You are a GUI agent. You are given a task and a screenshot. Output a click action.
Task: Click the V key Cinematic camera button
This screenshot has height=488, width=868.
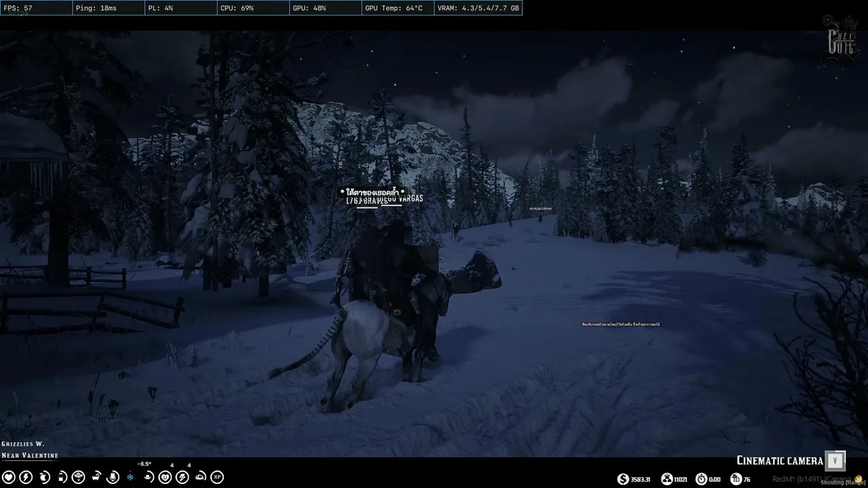point(835,461)
